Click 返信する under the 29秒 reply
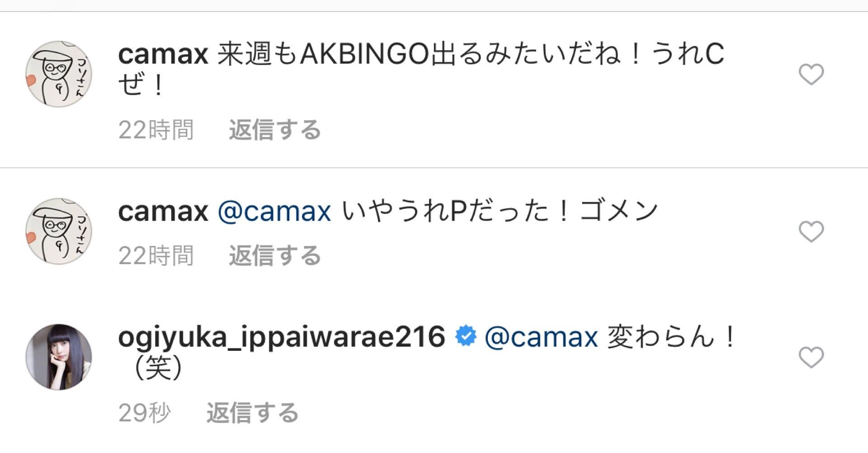 coord(252,413)
